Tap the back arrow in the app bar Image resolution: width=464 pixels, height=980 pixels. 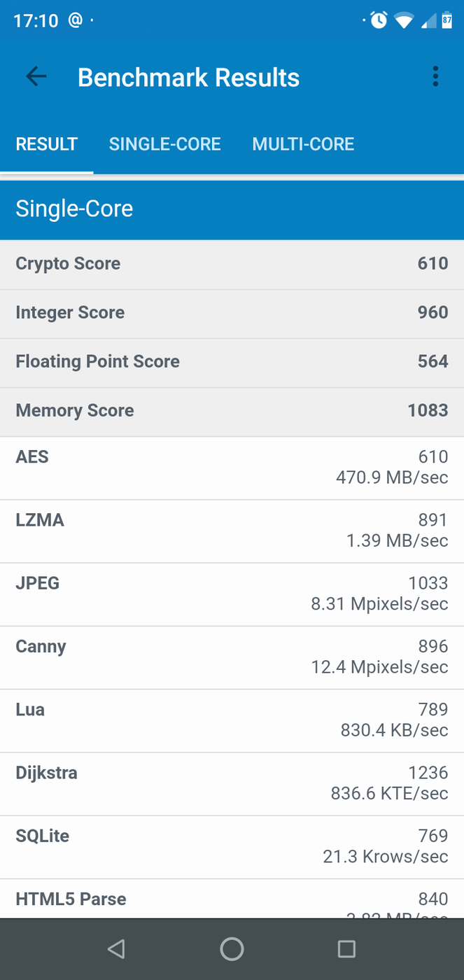[36, 76]
